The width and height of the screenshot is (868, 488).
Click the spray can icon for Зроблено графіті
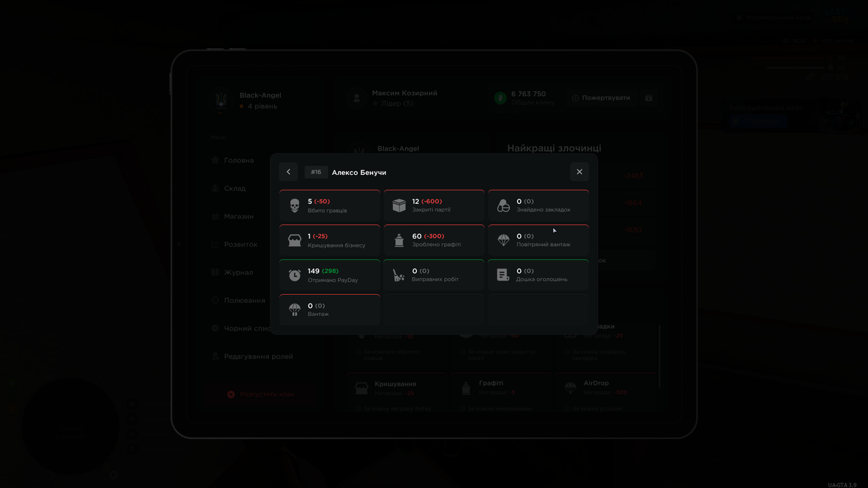(x=399, y=240)
